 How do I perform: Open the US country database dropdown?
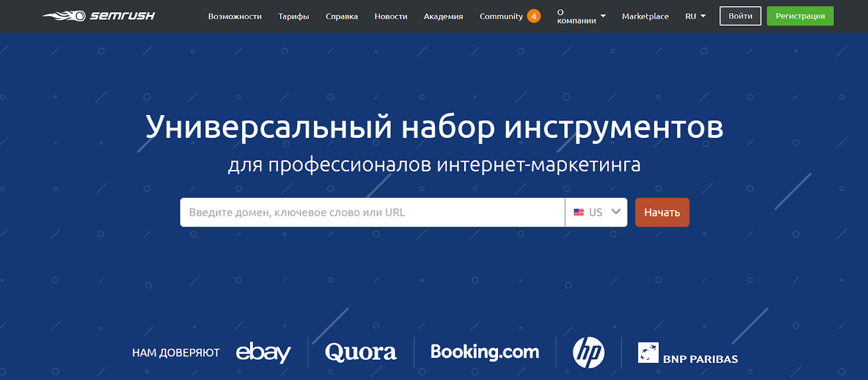596,212
